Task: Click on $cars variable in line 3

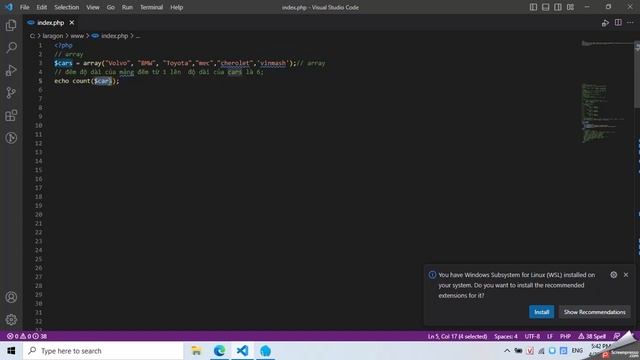Action: pyautogui.click(x=63, y=63)
